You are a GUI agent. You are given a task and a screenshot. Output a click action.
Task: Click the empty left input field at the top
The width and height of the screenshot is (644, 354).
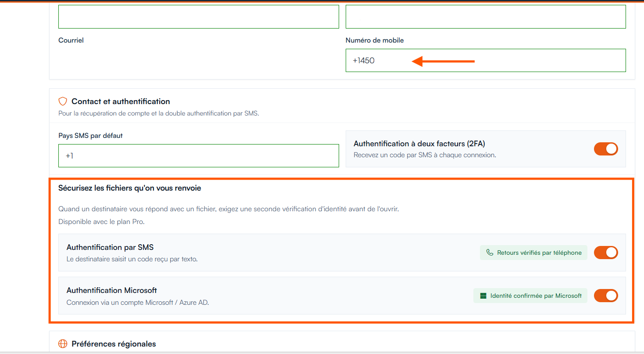point(199,17)
